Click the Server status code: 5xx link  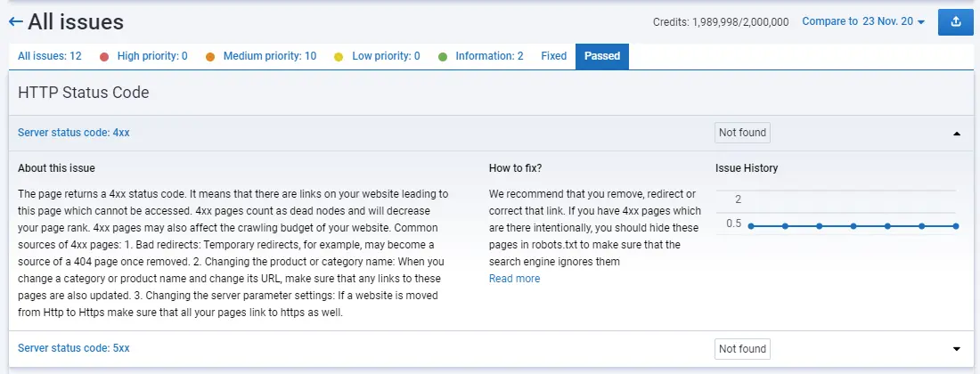coord(74,348)
